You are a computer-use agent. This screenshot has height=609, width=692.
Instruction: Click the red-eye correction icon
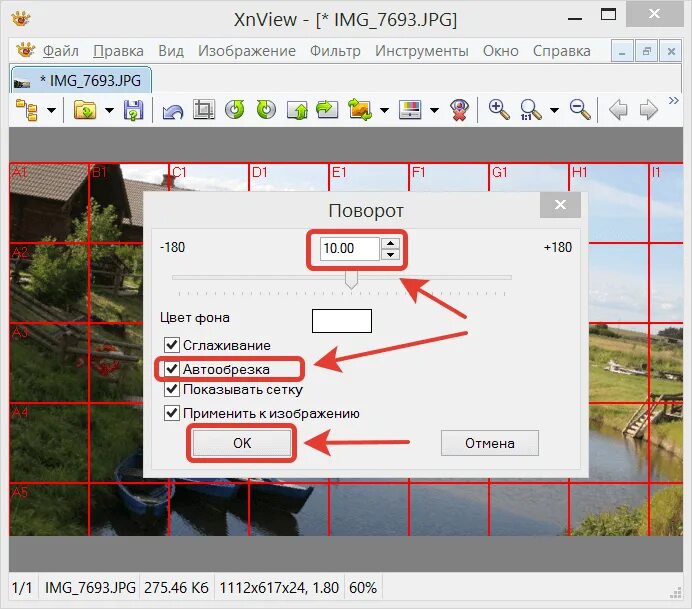click(x=459, y=110)
